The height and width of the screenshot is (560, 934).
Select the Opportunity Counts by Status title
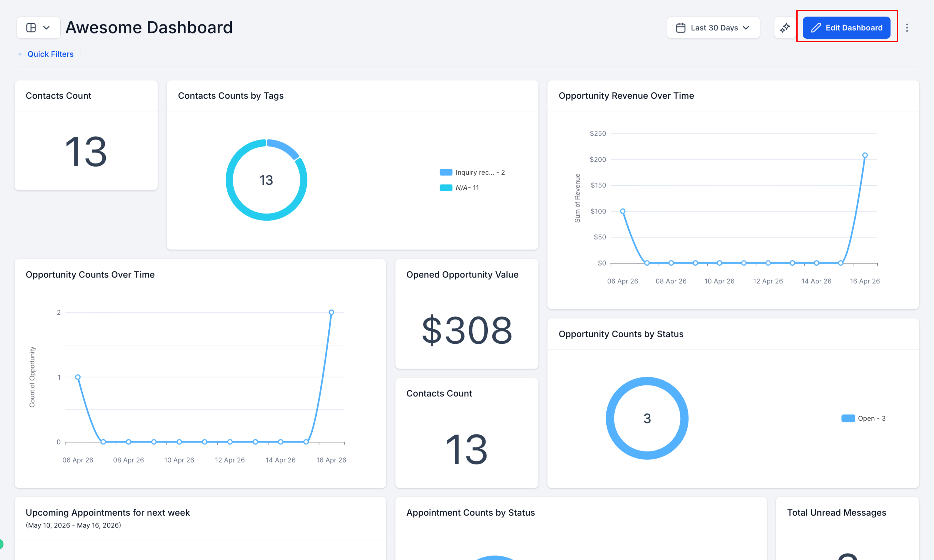(x=621, y=334)
